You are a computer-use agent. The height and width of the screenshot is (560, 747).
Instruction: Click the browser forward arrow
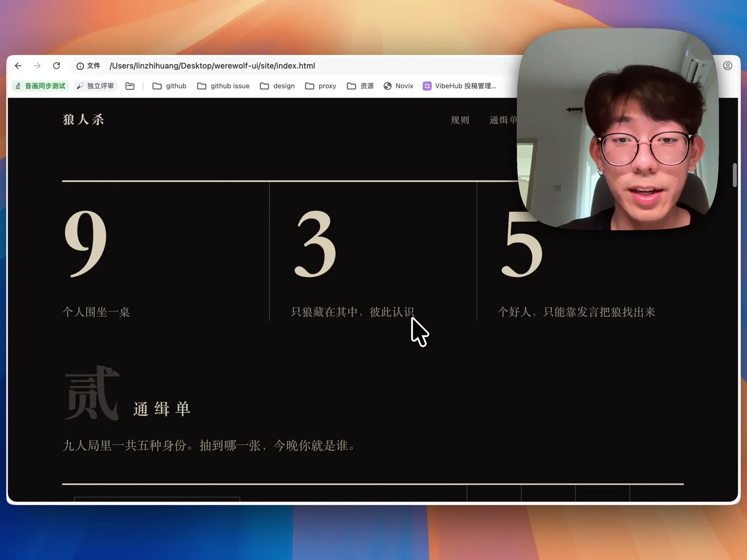click(x=37, y=66)
